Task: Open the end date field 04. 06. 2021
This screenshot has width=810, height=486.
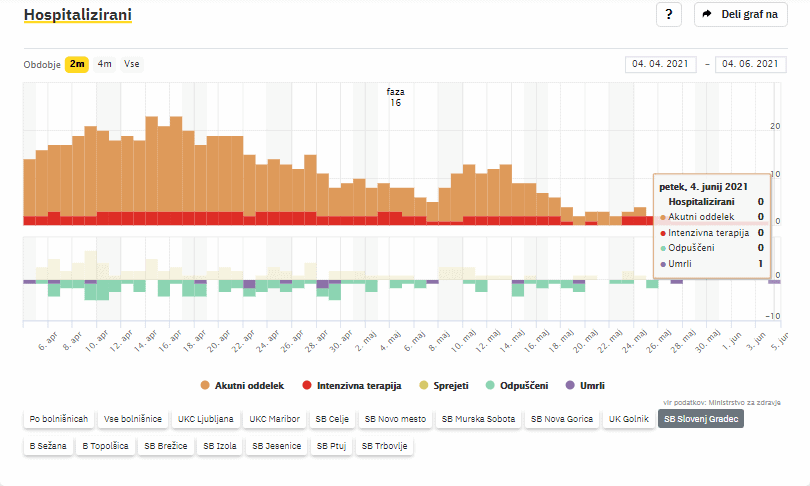Action: pyautogui.click(x=750, y=64)
